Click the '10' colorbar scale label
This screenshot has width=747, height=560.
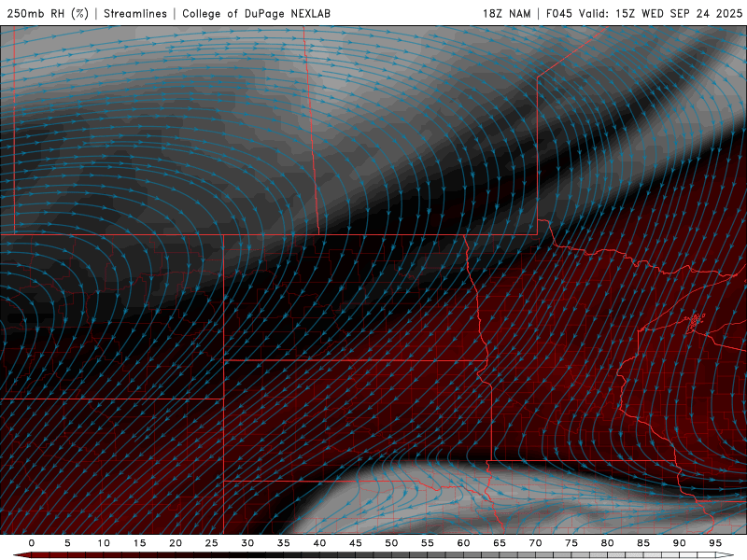click(104, 543)
